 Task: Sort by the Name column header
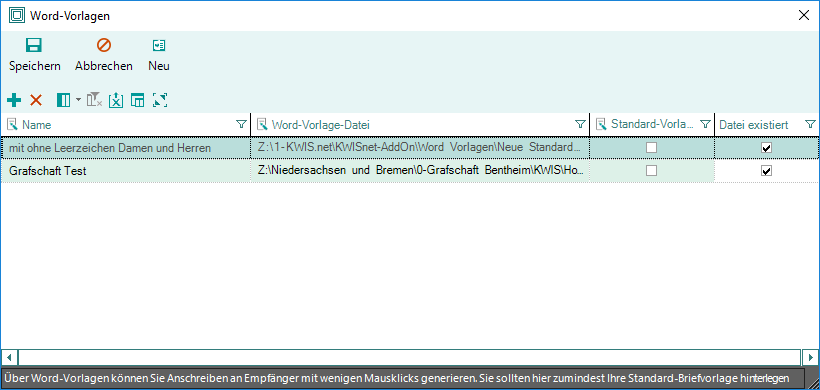click(x=37, y=125)
